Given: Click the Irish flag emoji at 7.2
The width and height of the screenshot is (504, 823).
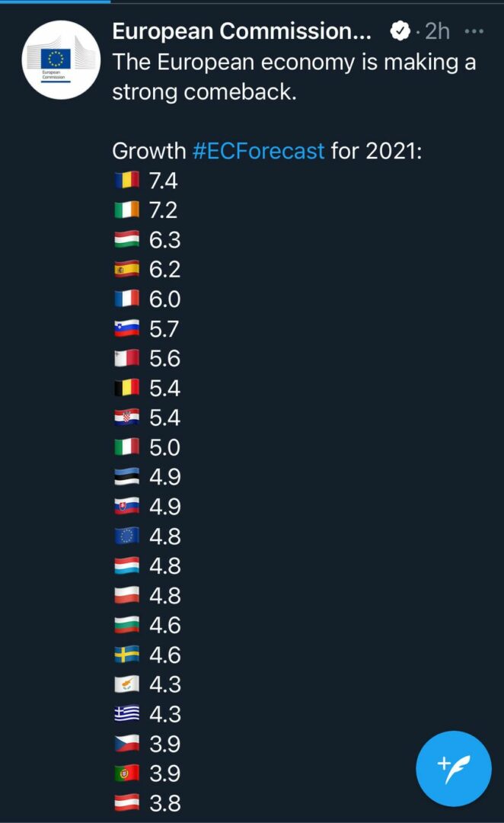Looking at the screenshot, I should (x=127, y=210).
